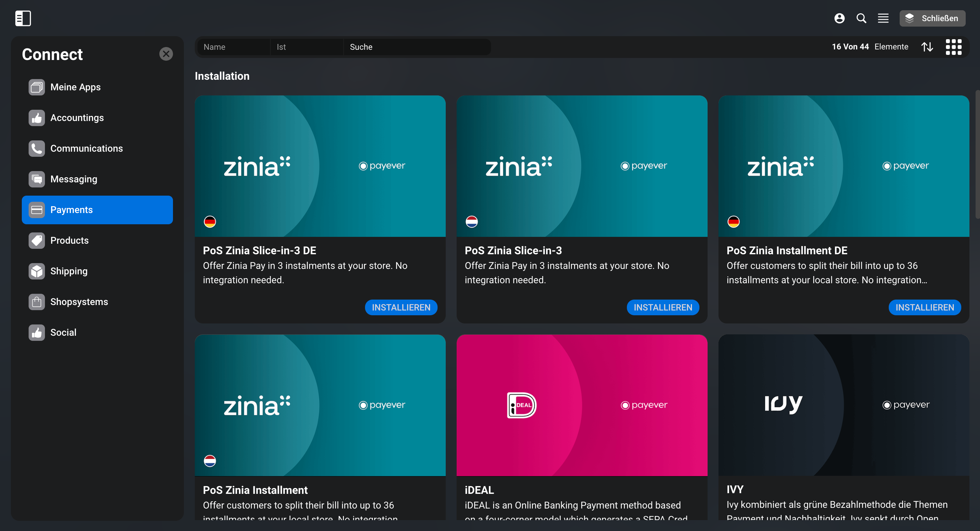Screen dimensions: 980x531
Task: Click zinia logo on Installment DE card
Action: [780, 166]
